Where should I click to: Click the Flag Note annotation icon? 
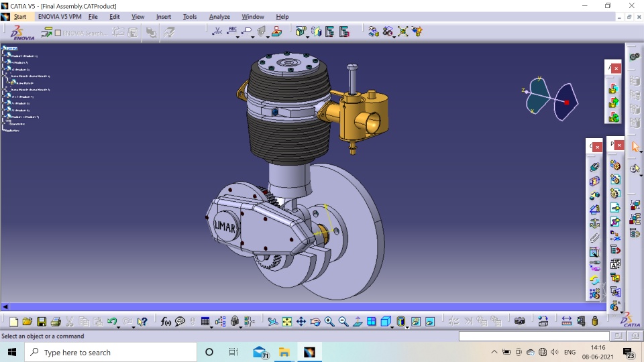pyautogui.click(x=246, y=31)
